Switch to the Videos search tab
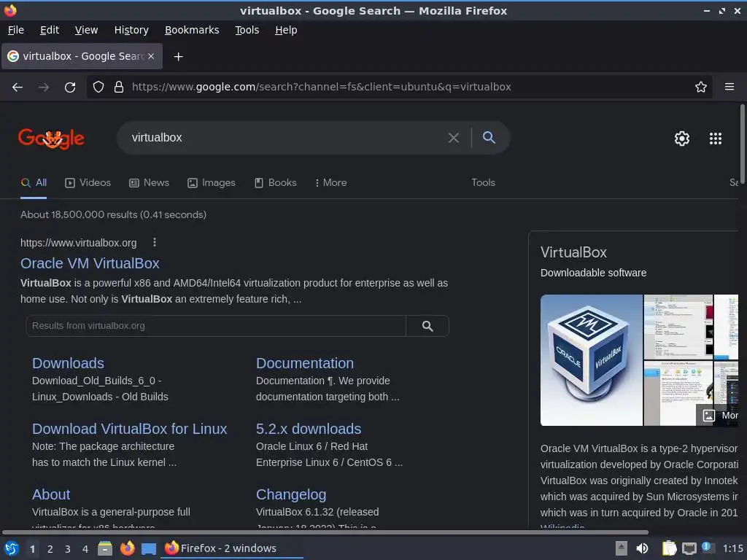This screenshot has height=560, width=747. [88, 183]
